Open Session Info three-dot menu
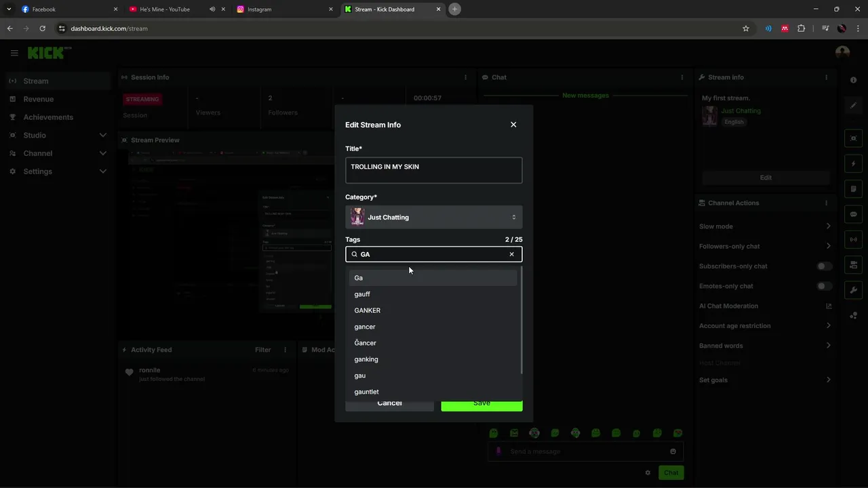Image resolution: width=868 pixels, height=488 pixels. point(465,77)
